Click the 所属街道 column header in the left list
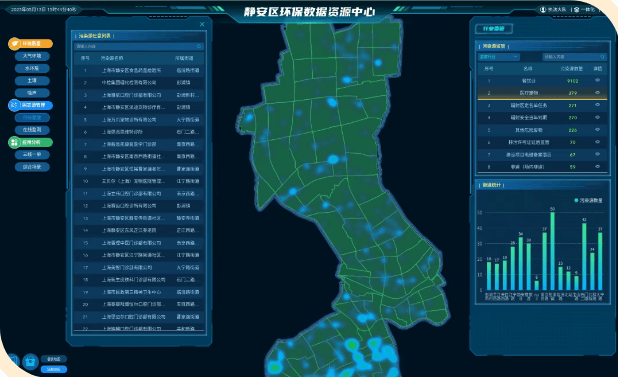 coord(184,58)
